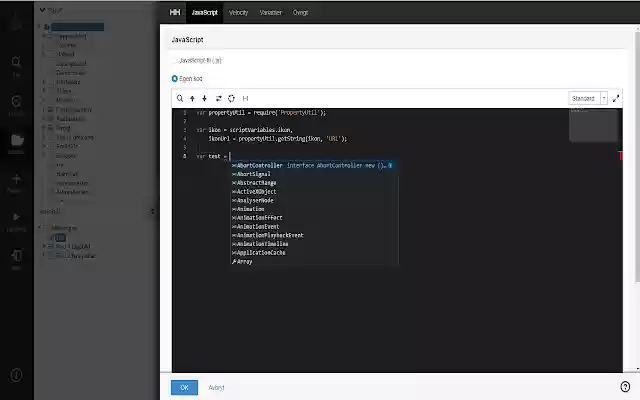Click the dialog's vertical scrollbar
Viewport: 640px width, 400px height.
tap(637, 155)
